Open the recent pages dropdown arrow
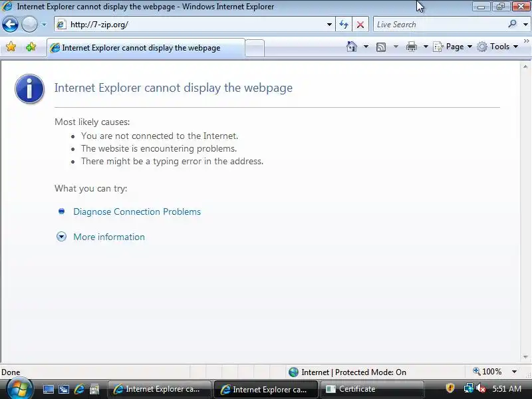Image resolution: width=532 pixels, height=399 pixels. coord(44,25)
